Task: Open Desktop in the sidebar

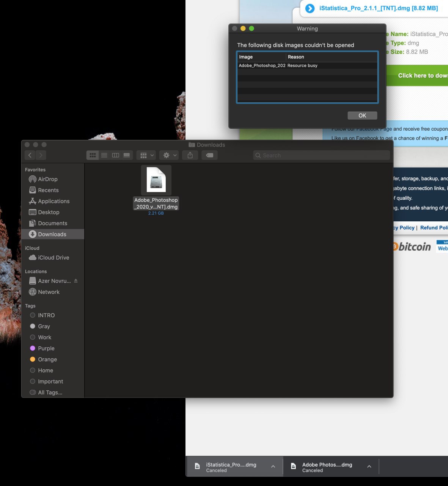Action: pyautogui.click(x=53, y=212)
